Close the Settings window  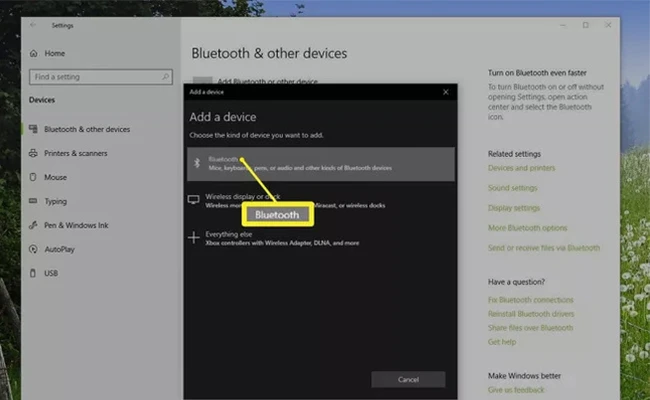click(608, 25)
